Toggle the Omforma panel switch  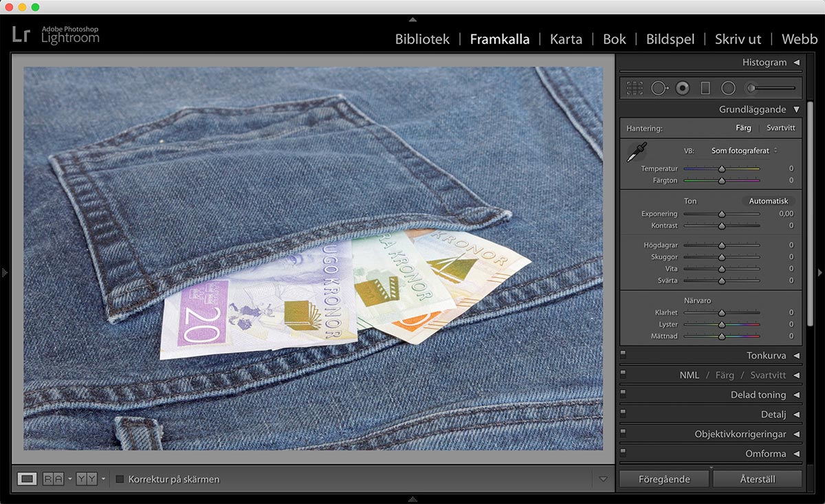coord(623,453)
